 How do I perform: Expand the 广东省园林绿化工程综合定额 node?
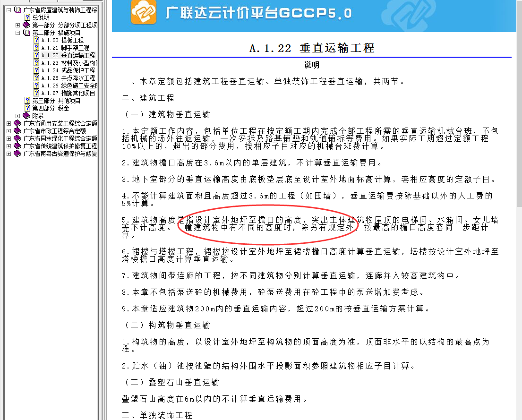9,138
